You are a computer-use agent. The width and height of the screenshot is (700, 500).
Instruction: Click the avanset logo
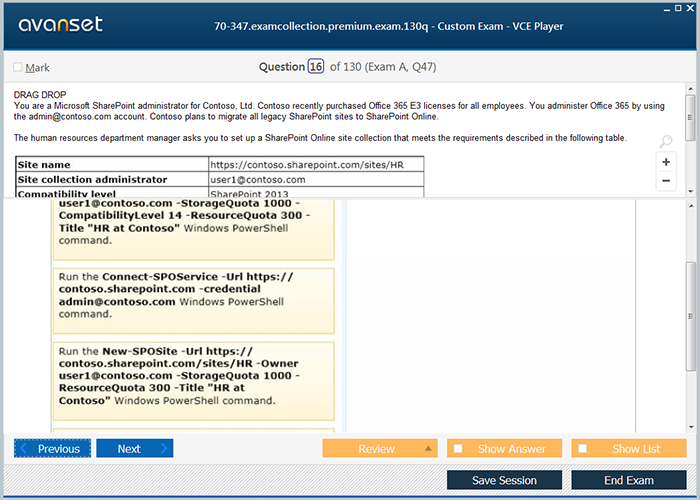pos(60,24)
